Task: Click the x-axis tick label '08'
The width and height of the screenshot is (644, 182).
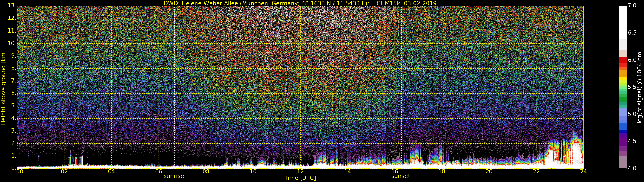Action: (206, 171)
